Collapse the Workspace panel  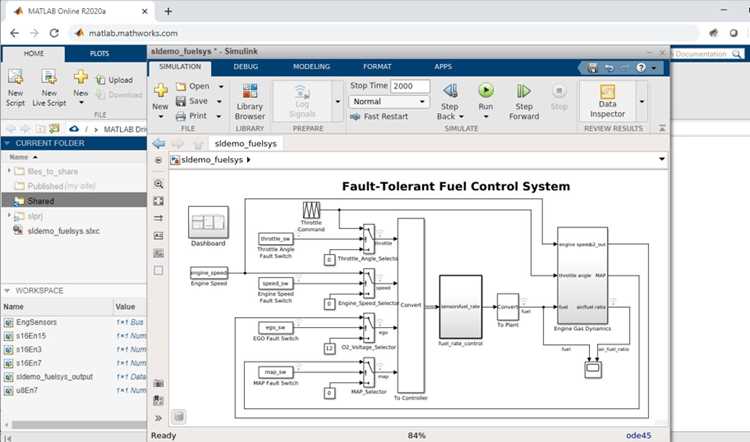[x=7, y=290]
